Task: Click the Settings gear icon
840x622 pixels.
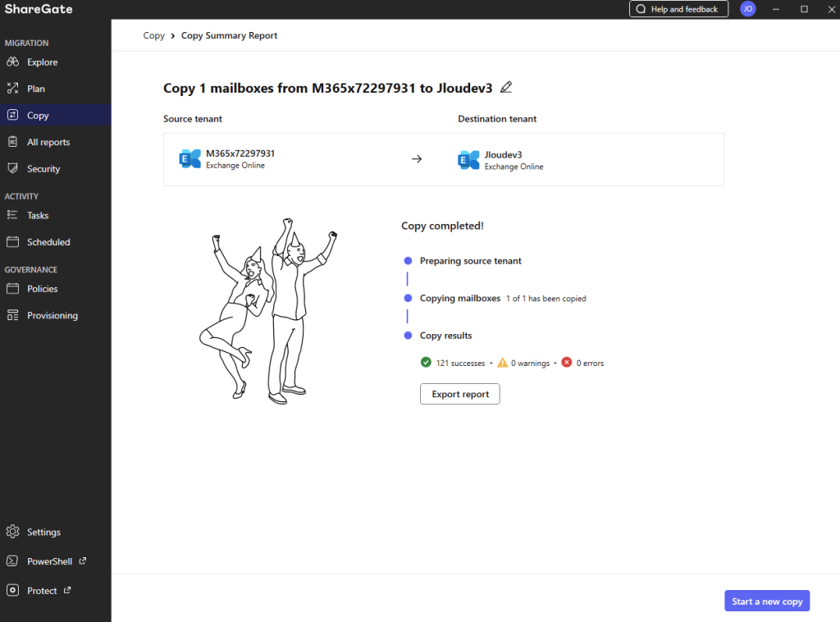Action: tap(13, 532)
